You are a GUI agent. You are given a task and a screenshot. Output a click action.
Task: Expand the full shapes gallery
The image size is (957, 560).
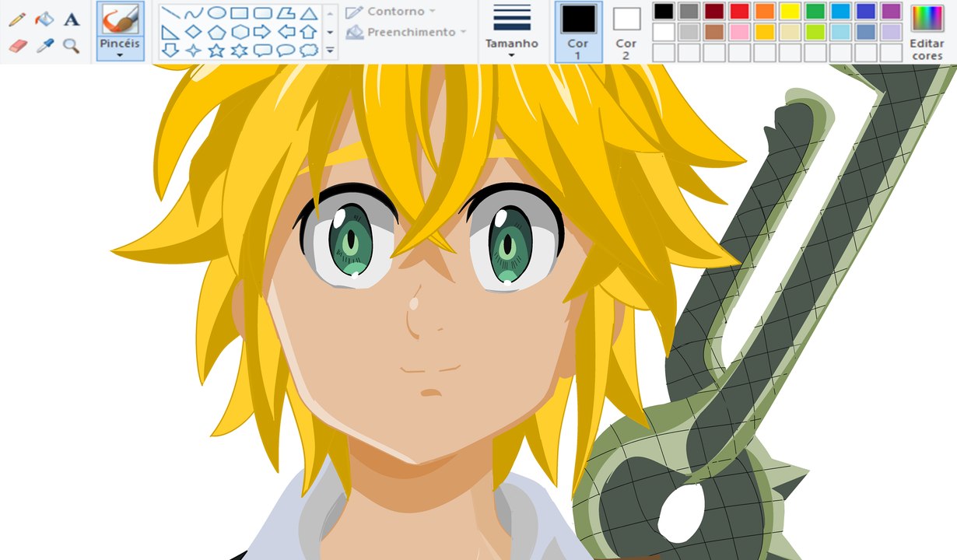[330, 51]
